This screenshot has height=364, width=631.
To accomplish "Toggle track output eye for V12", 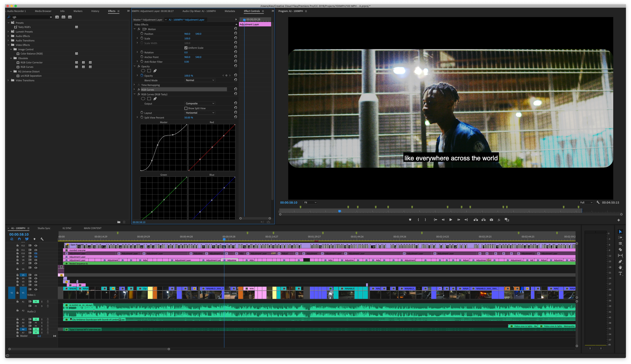I will (x=36, y=245).
